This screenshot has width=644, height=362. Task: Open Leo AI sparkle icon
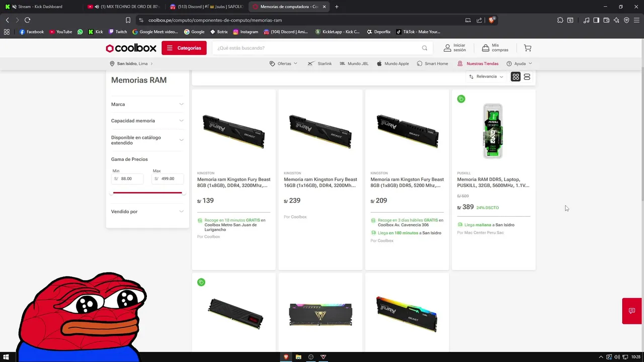(616, 20)
